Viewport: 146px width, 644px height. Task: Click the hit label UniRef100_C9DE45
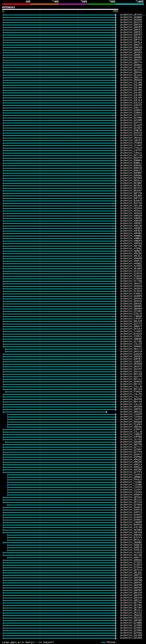tap(131, 434)
